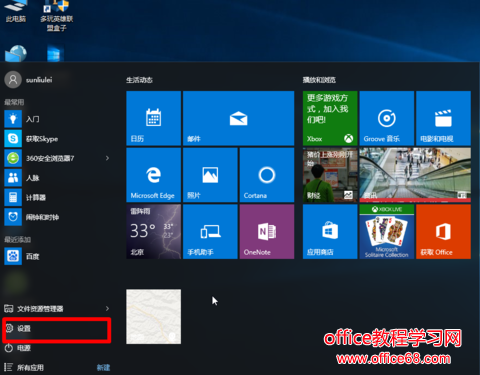The width and height of the screenshot is (480, 375).
Task: Open 设置 Settings from Start menu
Action: click(x=57, y=328)
